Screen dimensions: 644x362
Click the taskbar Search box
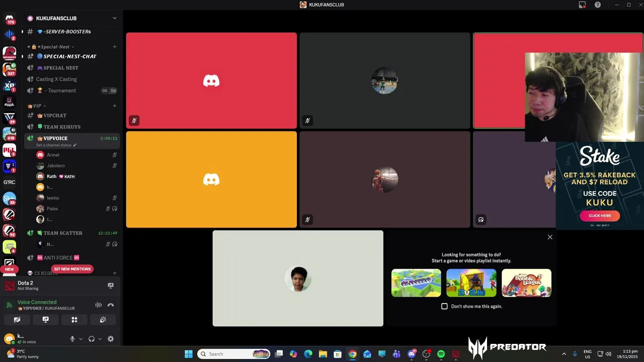[x=234, y=354]
